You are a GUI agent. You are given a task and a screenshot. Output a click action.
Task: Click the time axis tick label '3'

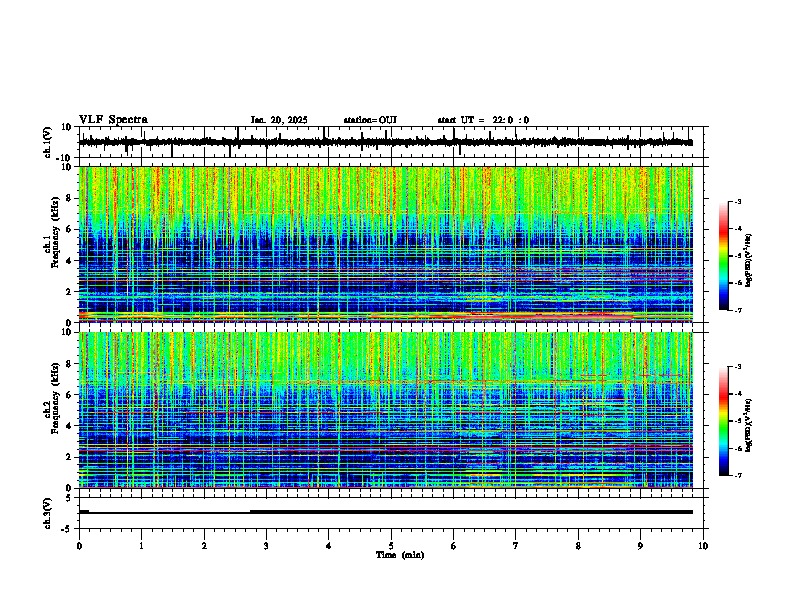coord(266,546)
